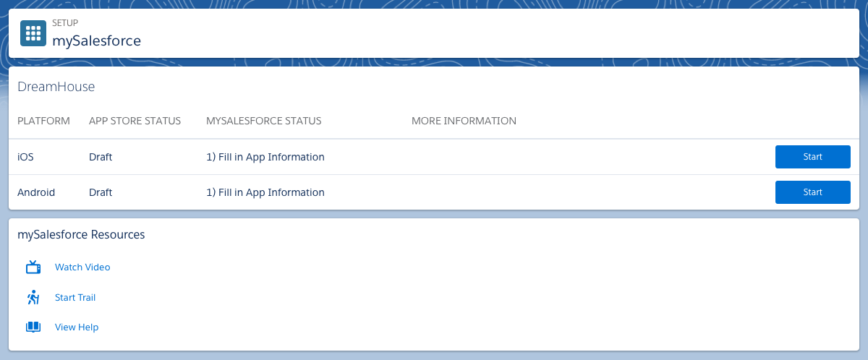The height and width of the screenshot is (360, 868).
Task: Click the DreamHouse app heading
Action: (x=56, y=87)
